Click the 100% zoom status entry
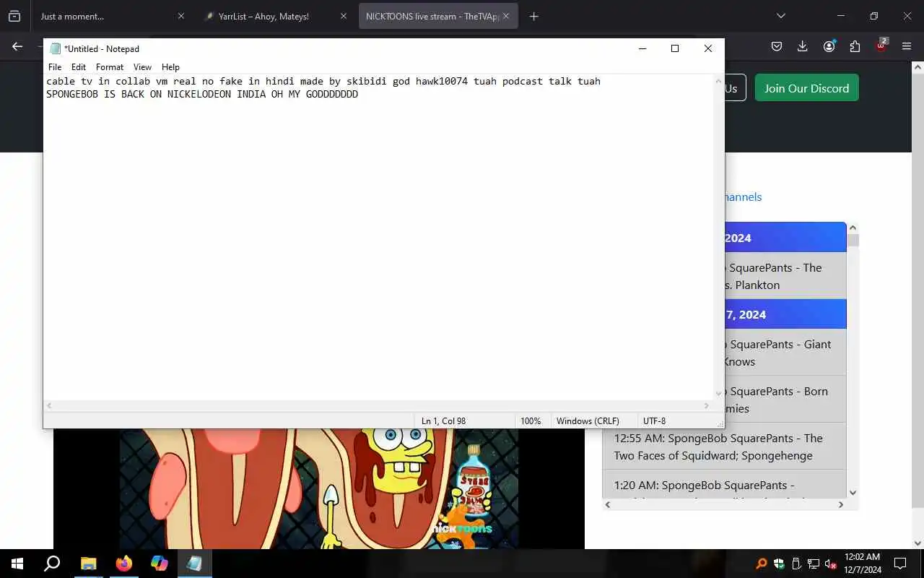The height and width of the screenshot is (578, 924). click(x=531, y=420)
